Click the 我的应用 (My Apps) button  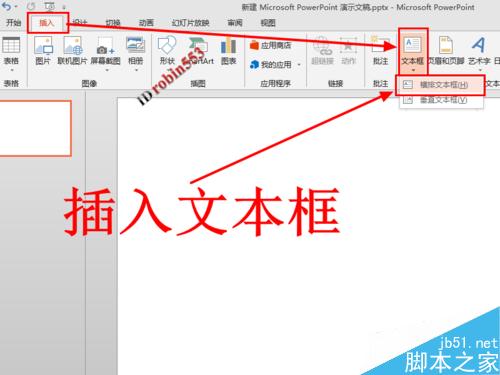271,64
